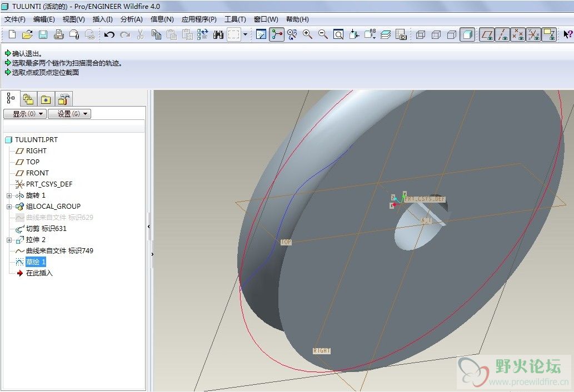The width and height of the screenshot is (574, 392).
Task: Switch to Hidden Line display style
Action: pos(436,34)
